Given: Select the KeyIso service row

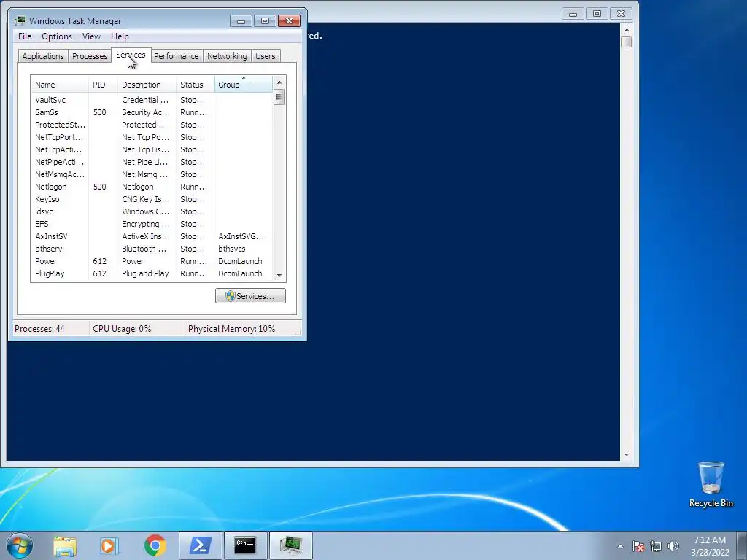Looking at the screenshot, I should click(152, 199).
